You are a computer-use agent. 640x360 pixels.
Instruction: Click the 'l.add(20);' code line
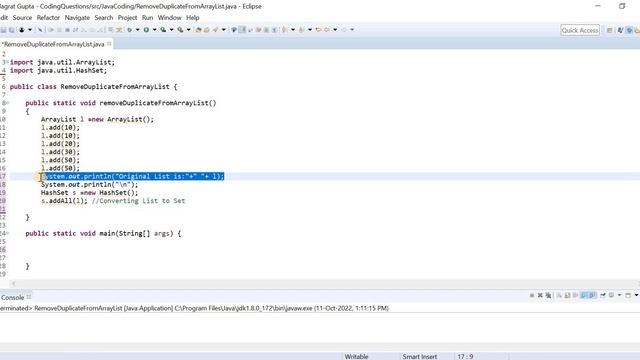(60, 144)
